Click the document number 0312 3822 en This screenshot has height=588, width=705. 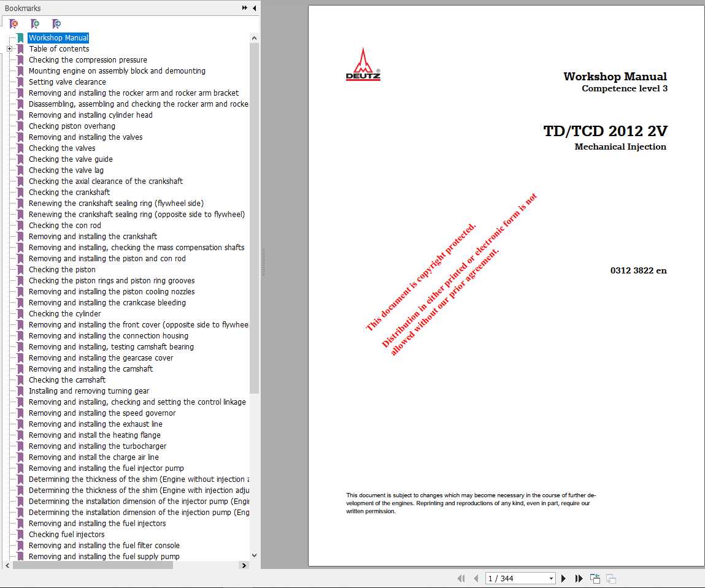[639, 270]
